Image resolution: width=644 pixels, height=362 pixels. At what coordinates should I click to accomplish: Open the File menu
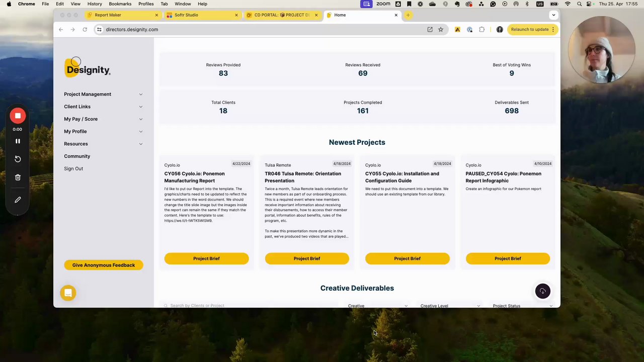45,4
